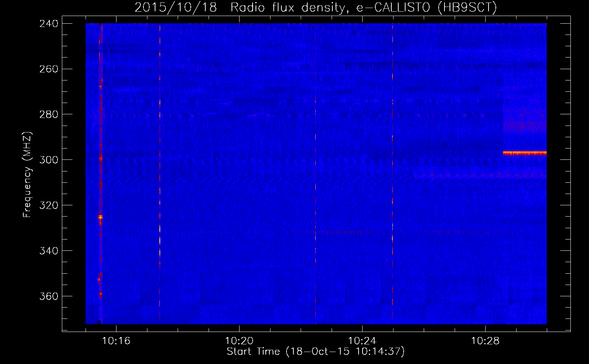Screen dimensions: 589x364
Task: Click the 240 frequency tick label
Action: [48, 23]
